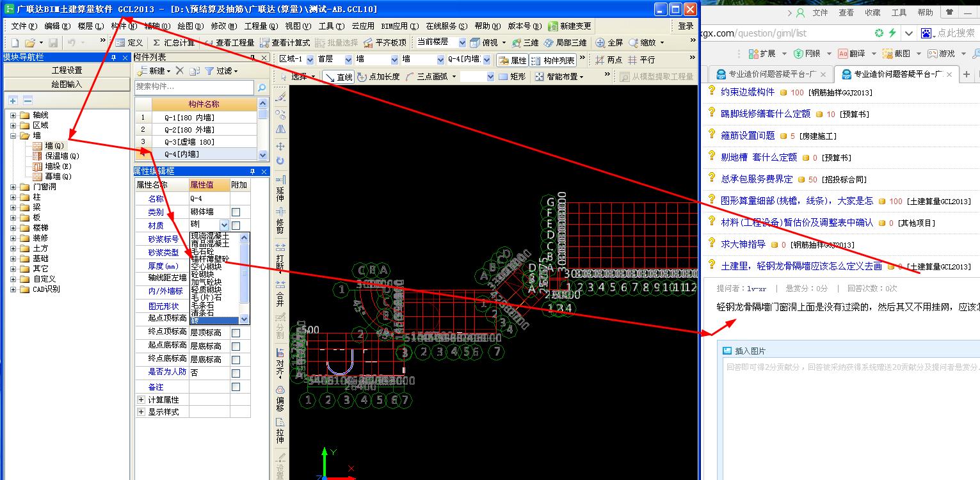Click 插入图片 in the answer box
Screen dimensions: 980x480
744,351
